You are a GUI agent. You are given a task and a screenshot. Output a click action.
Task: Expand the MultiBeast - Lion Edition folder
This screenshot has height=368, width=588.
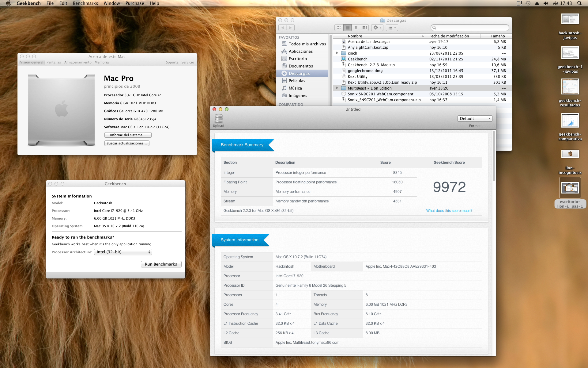point(337,88)
